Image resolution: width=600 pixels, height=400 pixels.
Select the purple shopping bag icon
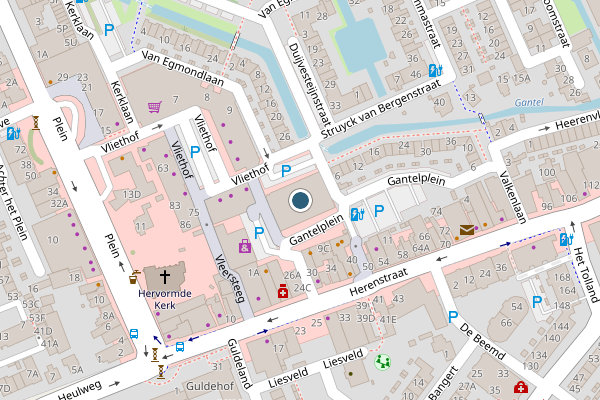click(x=245, y=246)
